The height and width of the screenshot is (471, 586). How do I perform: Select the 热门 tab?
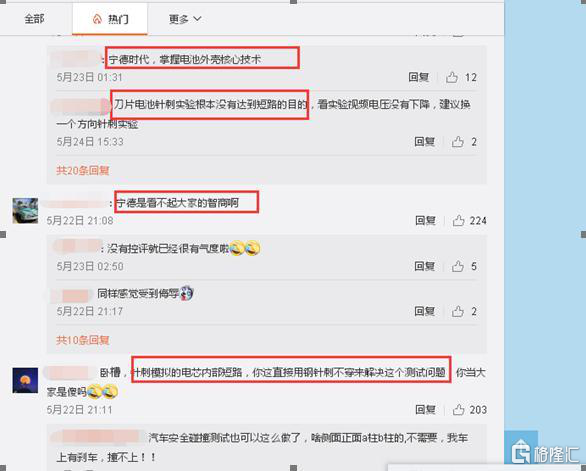pos(110,19)
